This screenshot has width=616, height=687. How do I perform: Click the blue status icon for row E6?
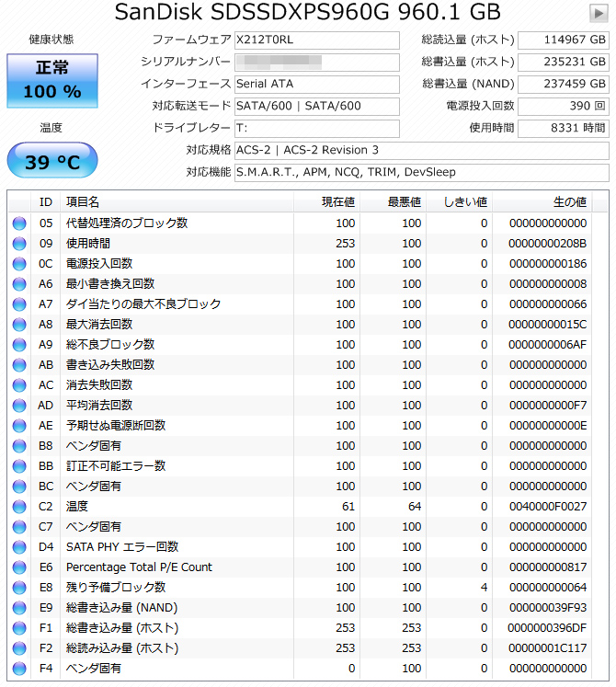coord(19,567)
